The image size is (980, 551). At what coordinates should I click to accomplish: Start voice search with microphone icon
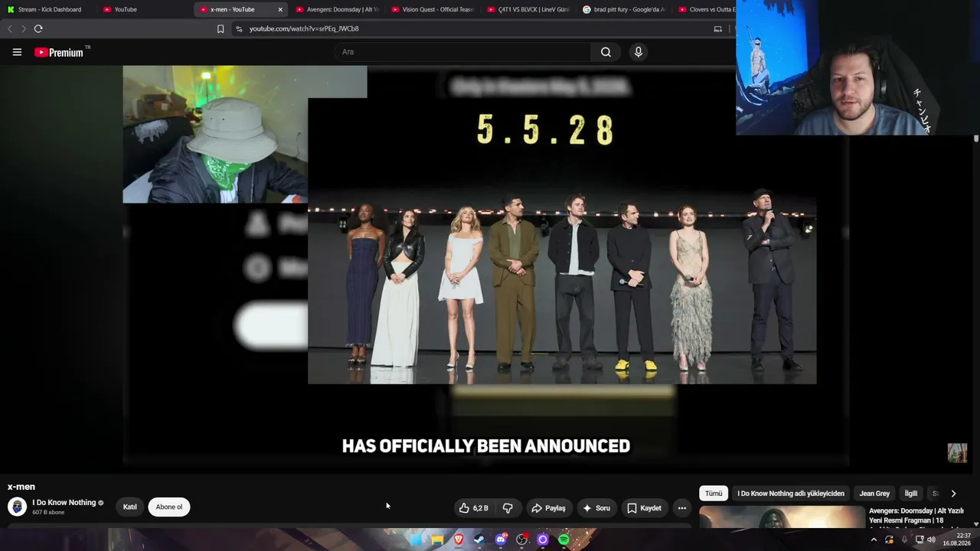[639, 52]
